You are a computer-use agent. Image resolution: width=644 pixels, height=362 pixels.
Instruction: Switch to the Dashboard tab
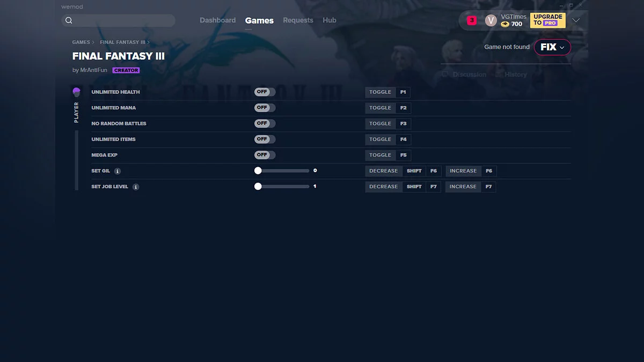click(x=217, y=20)
